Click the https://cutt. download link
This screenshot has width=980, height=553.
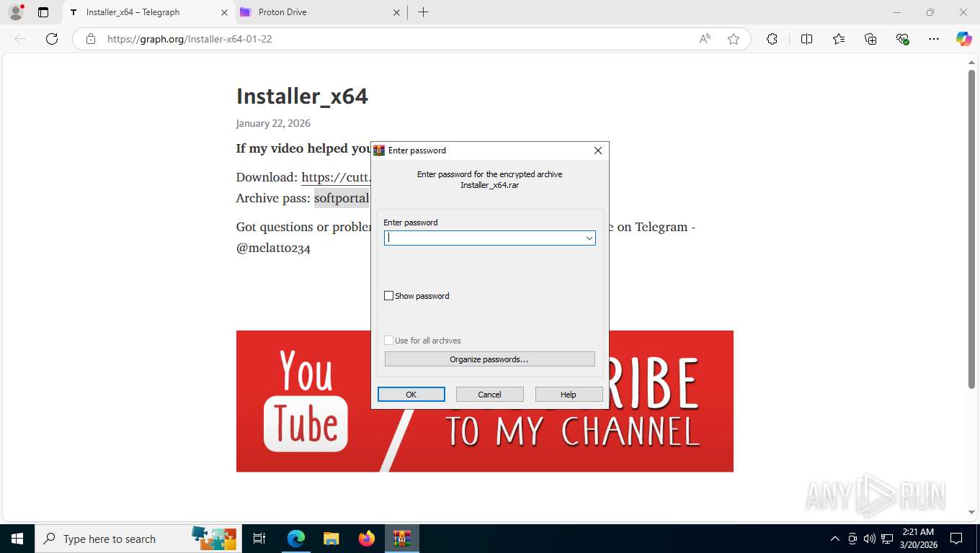336,177
